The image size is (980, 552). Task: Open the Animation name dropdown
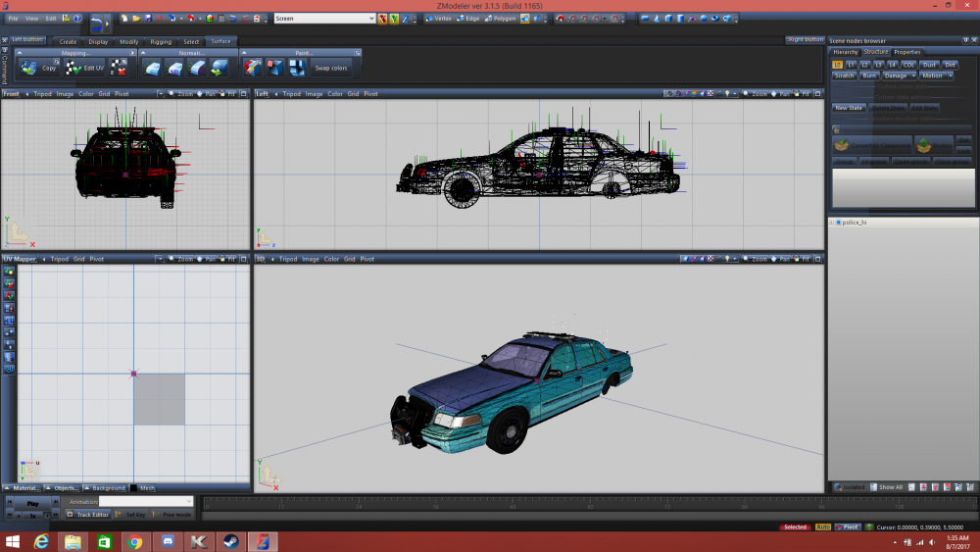point(146,501)
